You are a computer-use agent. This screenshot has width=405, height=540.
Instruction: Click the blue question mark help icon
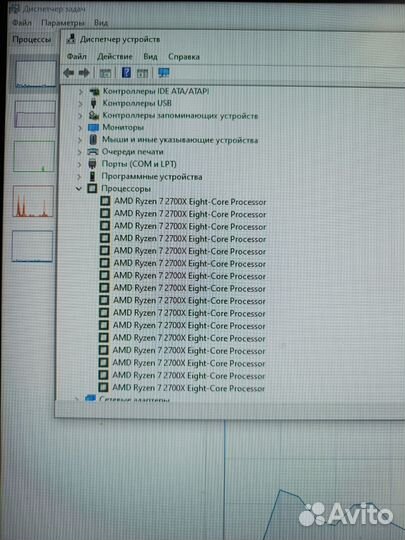(126, 73)
